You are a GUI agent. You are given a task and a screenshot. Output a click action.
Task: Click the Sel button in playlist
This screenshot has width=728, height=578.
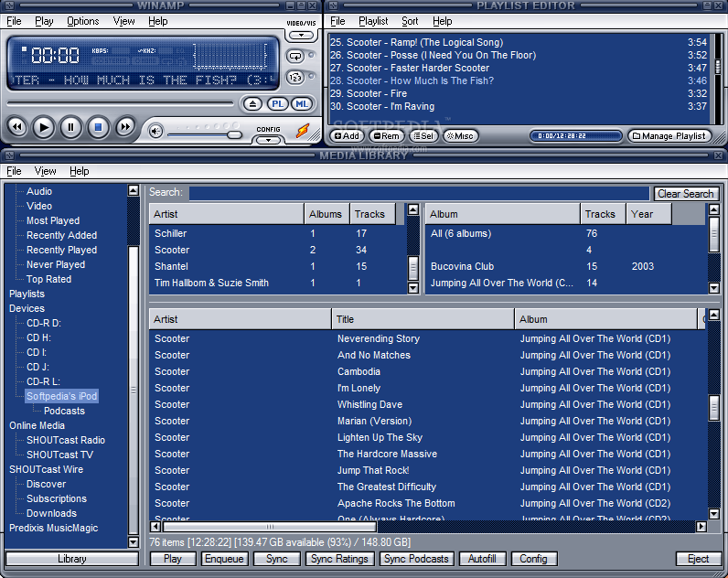423,136
